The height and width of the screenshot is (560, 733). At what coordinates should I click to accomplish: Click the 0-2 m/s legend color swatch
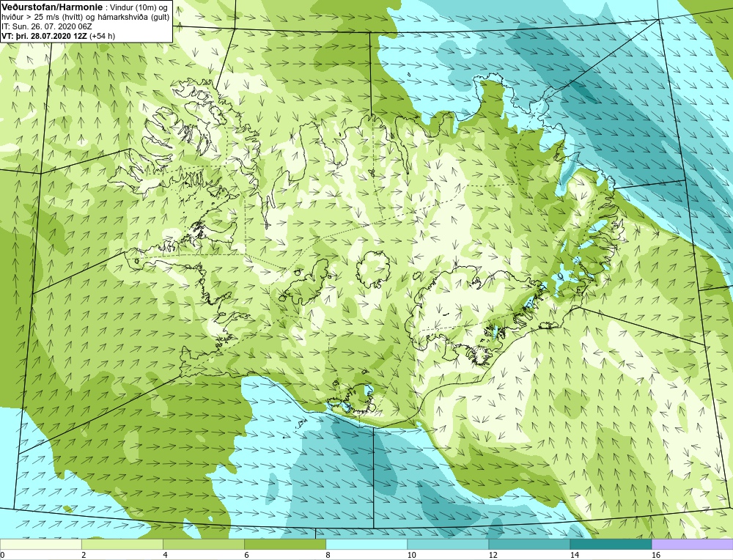(x=40, y=544)
